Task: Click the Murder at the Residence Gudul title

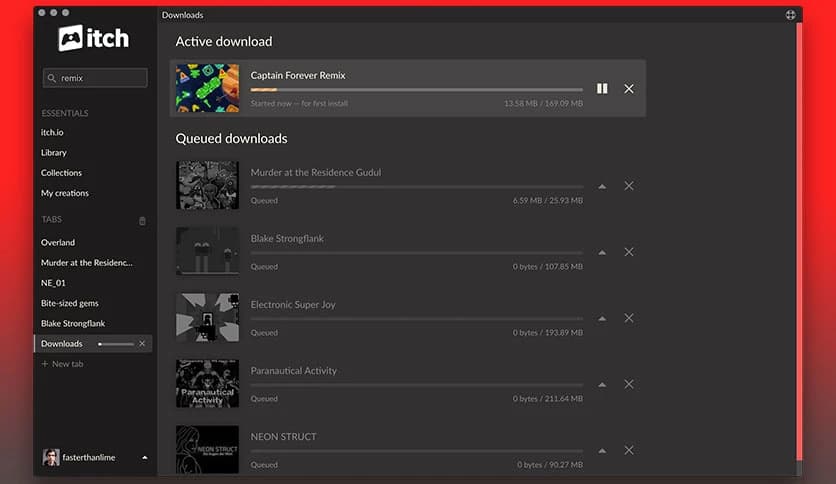Action: [316, 172]
